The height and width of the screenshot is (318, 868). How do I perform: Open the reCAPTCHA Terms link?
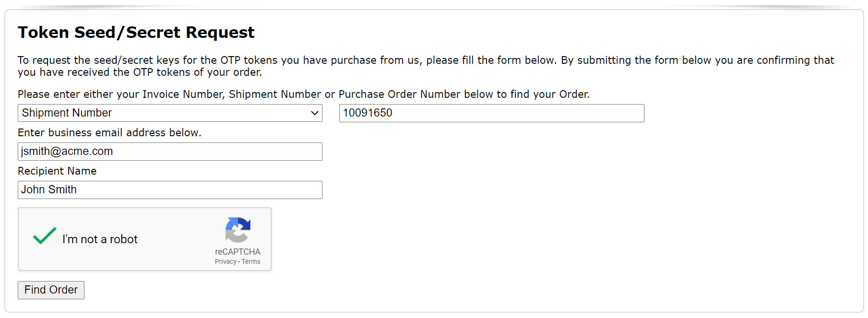click(x=251, y=262)
